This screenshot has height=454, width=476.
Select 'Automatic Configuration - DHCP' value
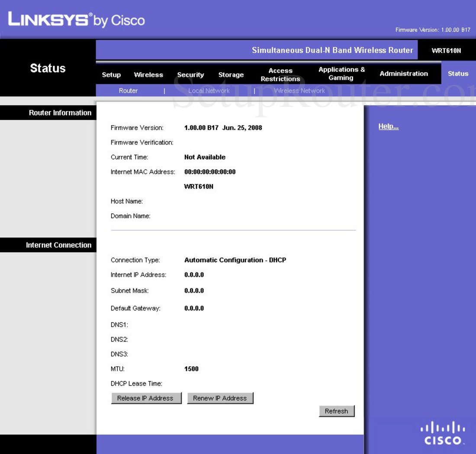click(235, 260)
